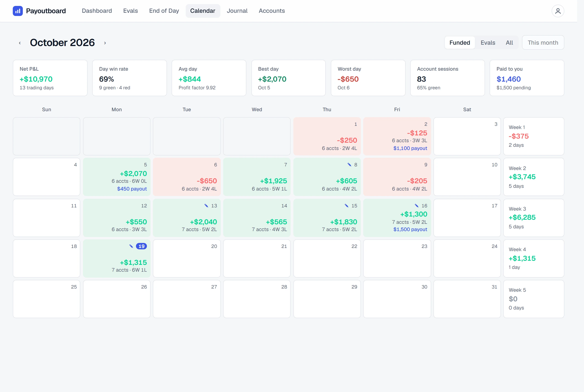Select the All accounts filter
The width and height of the screenshot is (584, 392).
point(509,42)
